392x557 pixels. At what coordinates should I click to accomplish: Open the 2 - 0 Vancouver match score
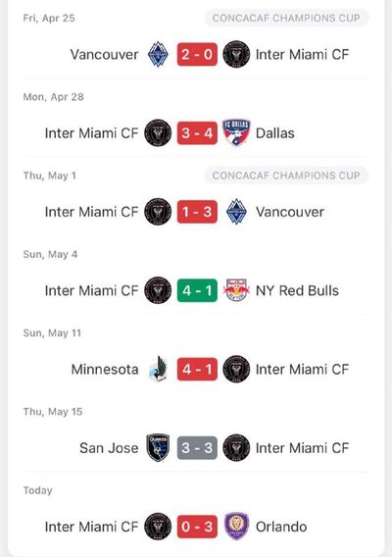pos(197,54)
